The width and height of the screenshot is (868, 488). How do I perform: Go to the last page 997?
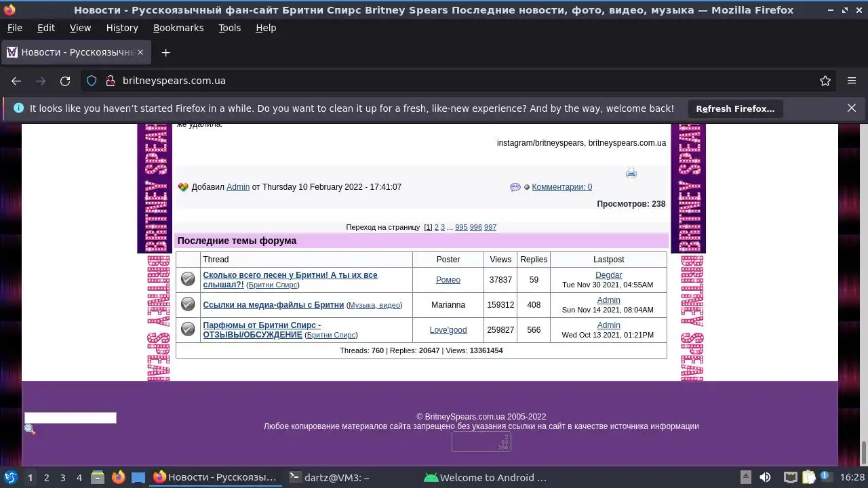tap(490, 228)
